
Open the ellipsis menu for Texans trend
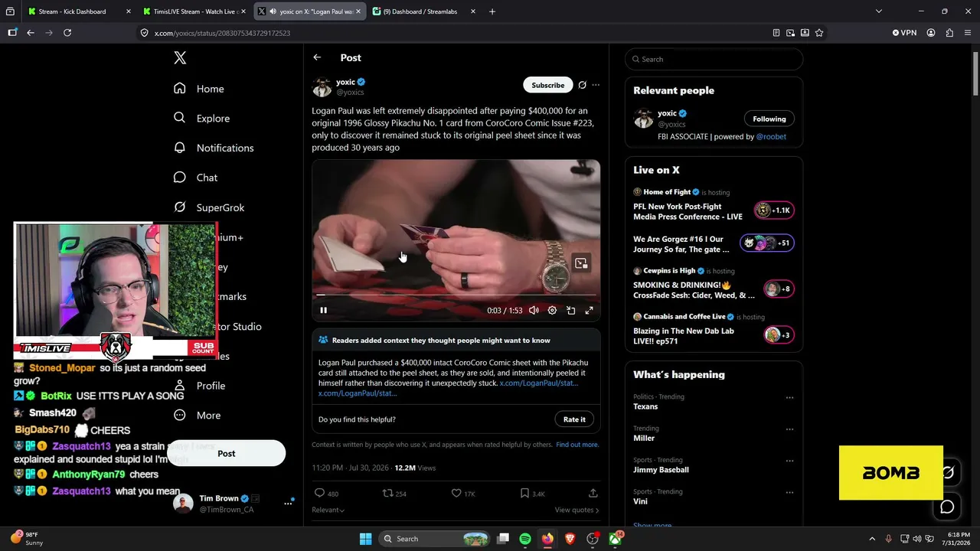click(789, 398)
